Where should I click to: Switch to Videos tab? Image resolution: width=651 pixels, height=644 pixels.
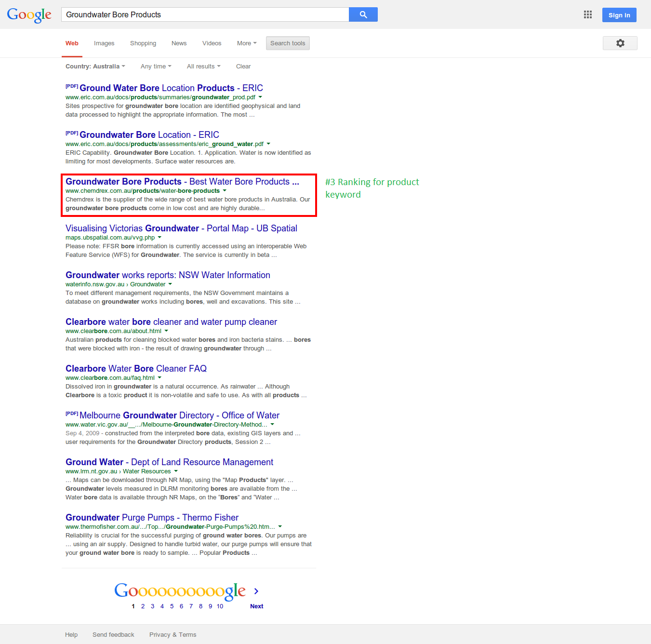pos(212,43)
